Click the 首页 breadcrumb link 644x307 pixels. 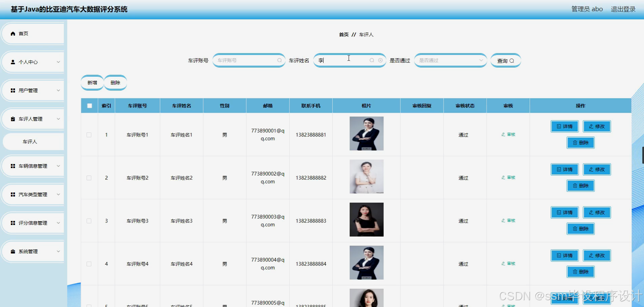[x=344, y=35]
